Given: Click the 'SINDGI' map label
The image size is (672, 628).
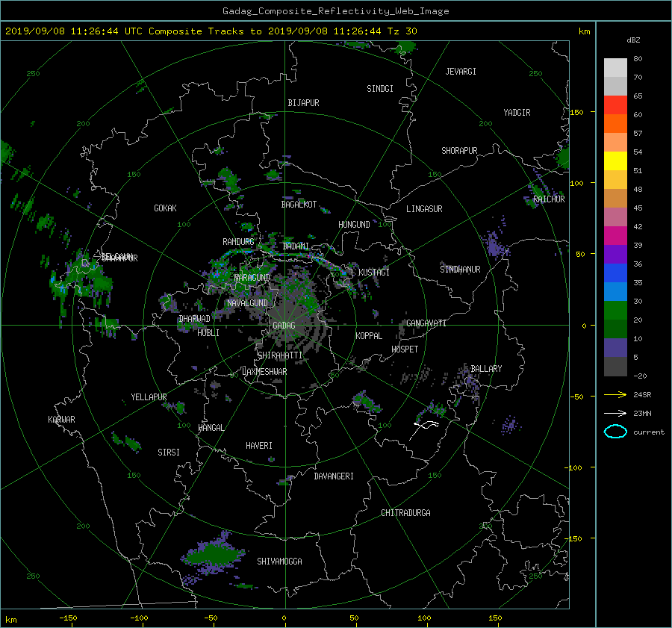Looking at the screenshot, I should 380,89.
